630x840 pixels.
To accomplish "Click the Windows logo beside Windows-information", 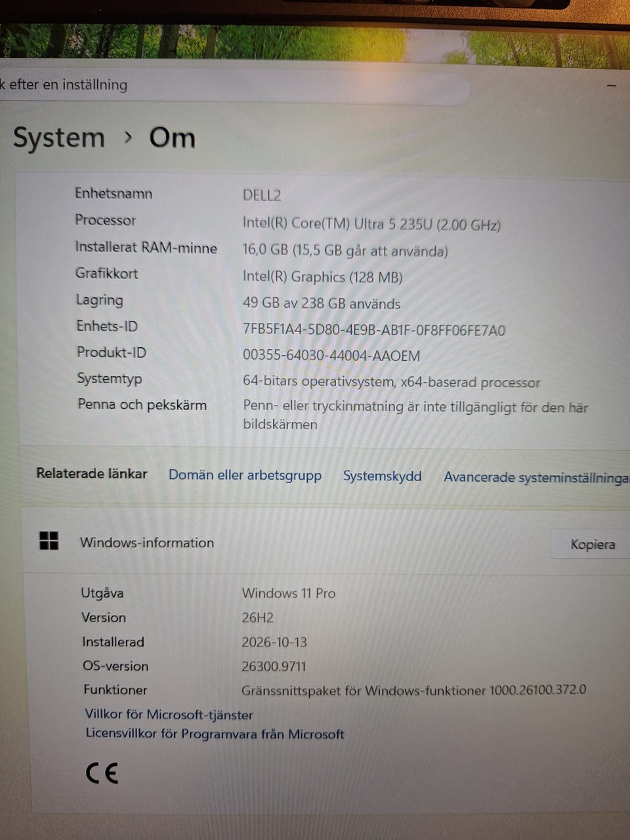I will (49, 541).
